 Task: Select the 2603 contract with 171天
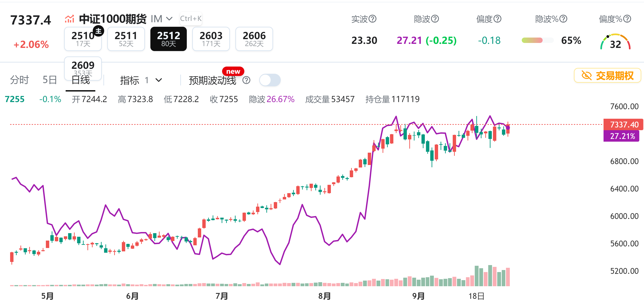[x=211, y=39]
